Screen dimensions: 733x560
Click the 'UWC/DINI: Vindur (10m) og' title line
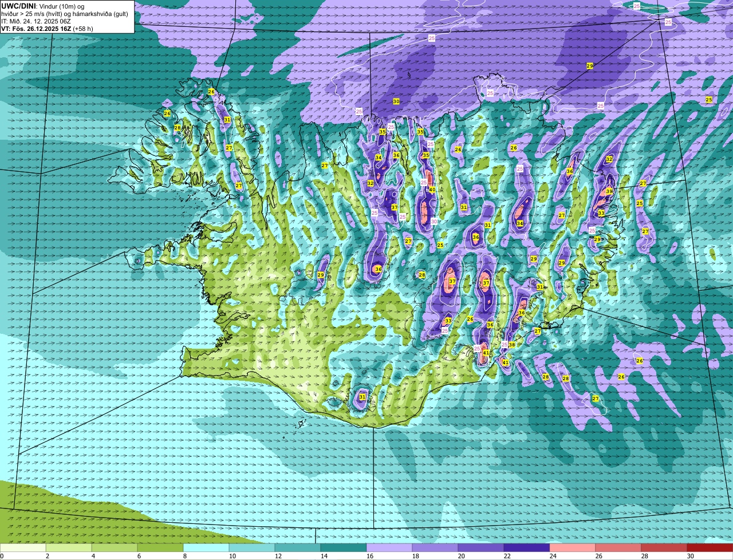click(x=43, y=6)
